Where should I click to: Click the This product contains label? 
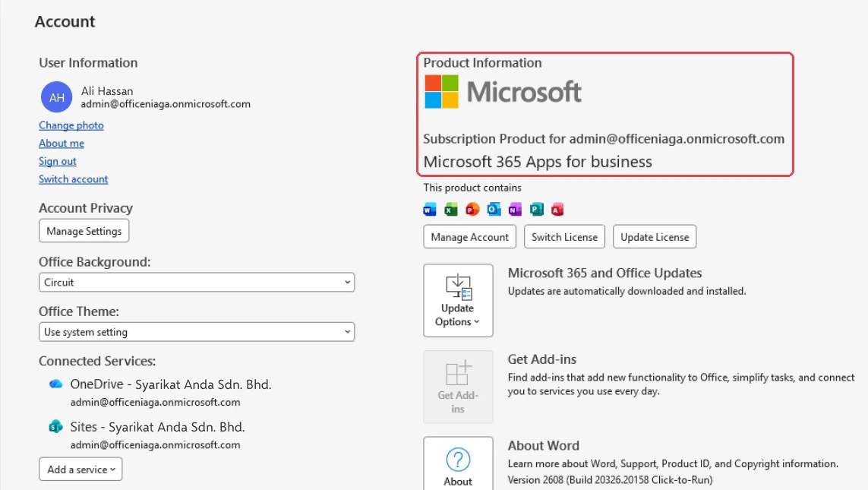pyautogui.click(x=472, y=188)
